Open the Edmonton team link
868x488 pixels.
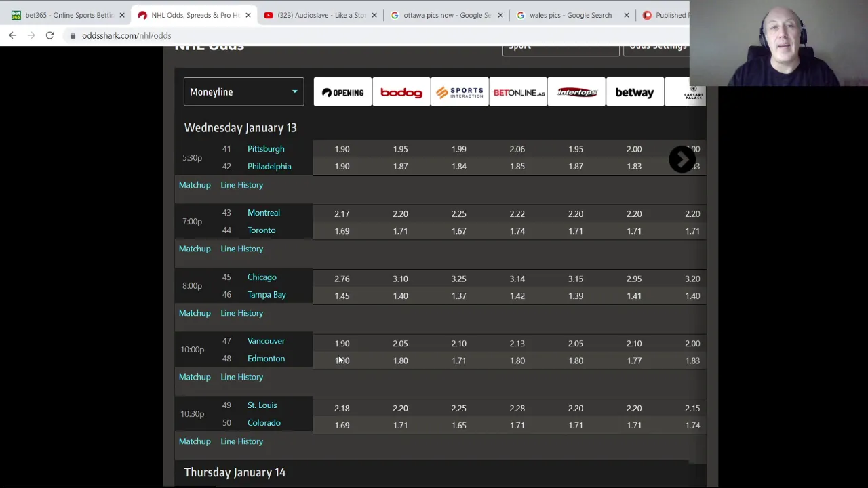(266, 359)
